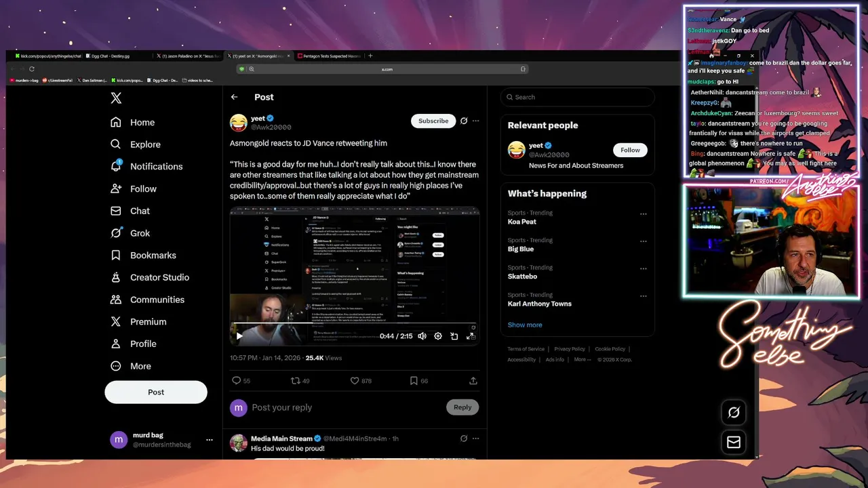Image resolution: width=868 pixels, height=488 pixels.
Task: Open options for the Skattebo trend
Action: (x=644, y=268)
